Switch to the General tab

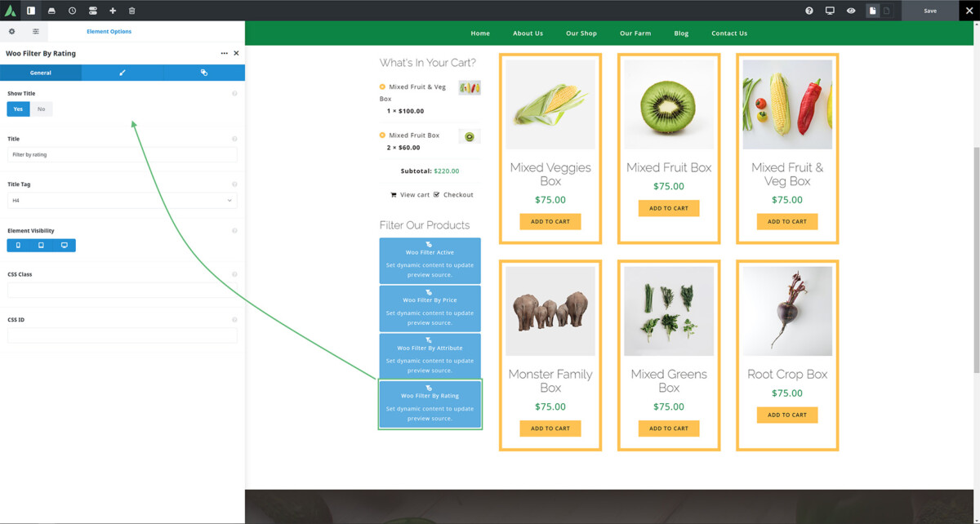[x=41, y=72]
